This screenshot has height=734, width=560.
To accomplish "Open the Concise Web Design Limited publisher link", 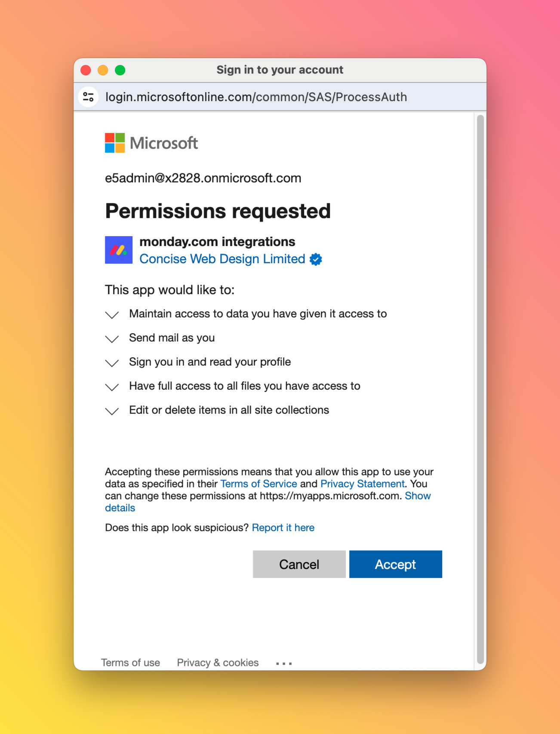I will [x=222, y=259].
